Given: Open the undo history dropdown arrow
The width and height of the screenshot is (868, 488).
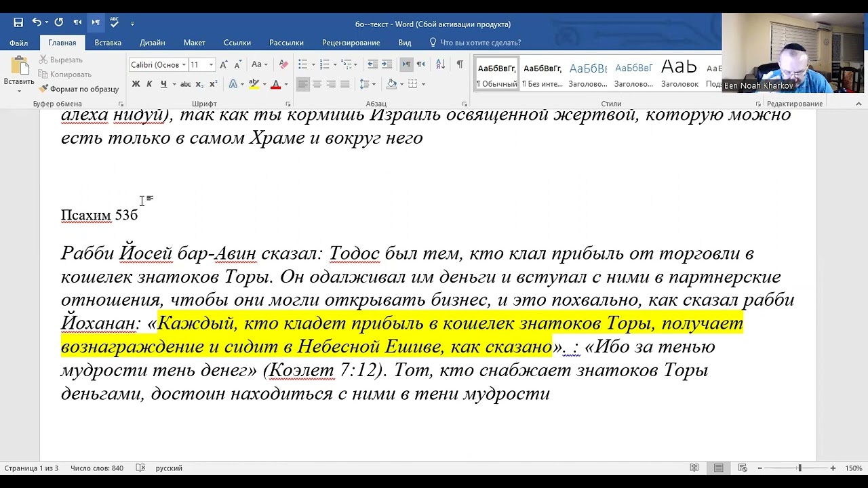Looking at the screenshot, I should point(45,22).
